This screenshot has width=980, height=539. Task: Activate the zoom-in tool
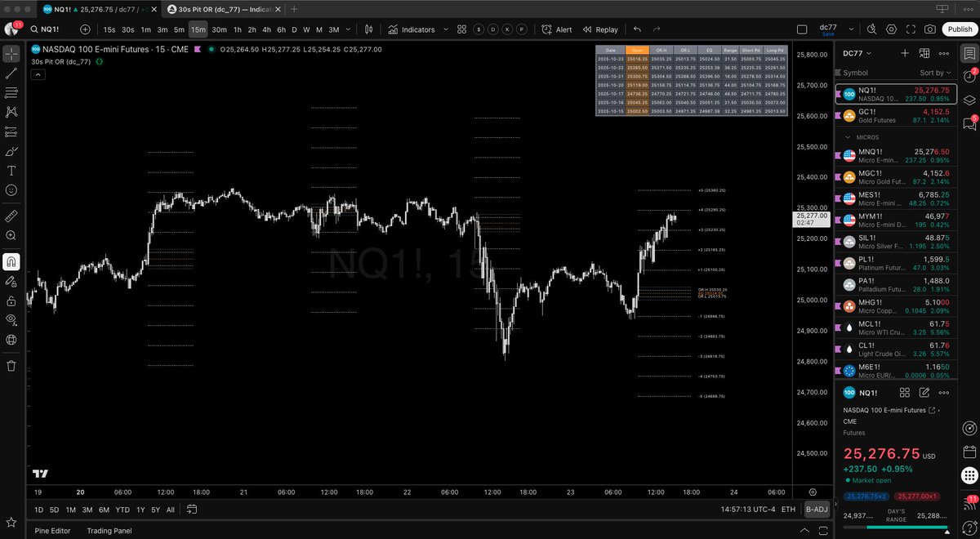[x=11, y=236]
